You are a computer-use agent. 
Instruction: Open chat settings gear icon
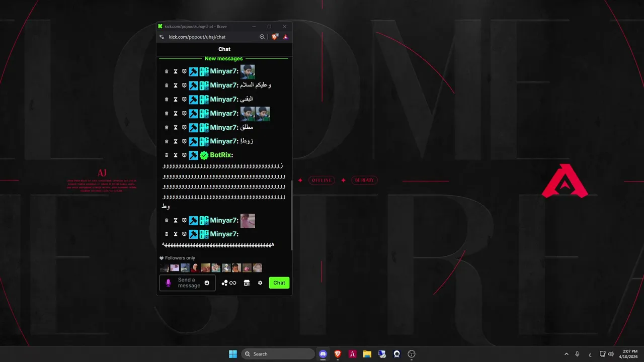pos(260,283)
